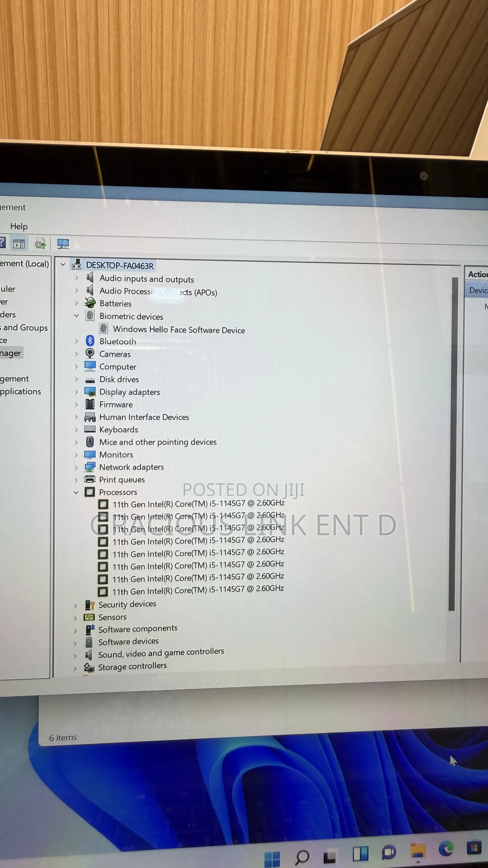Expand the Batteries category

77,303
